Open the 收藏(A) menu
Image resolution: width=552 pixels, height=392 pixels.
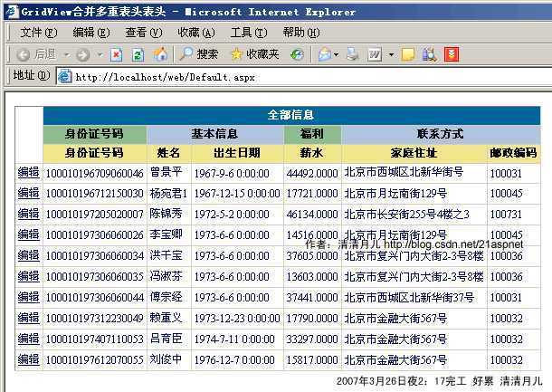point(196,33)
